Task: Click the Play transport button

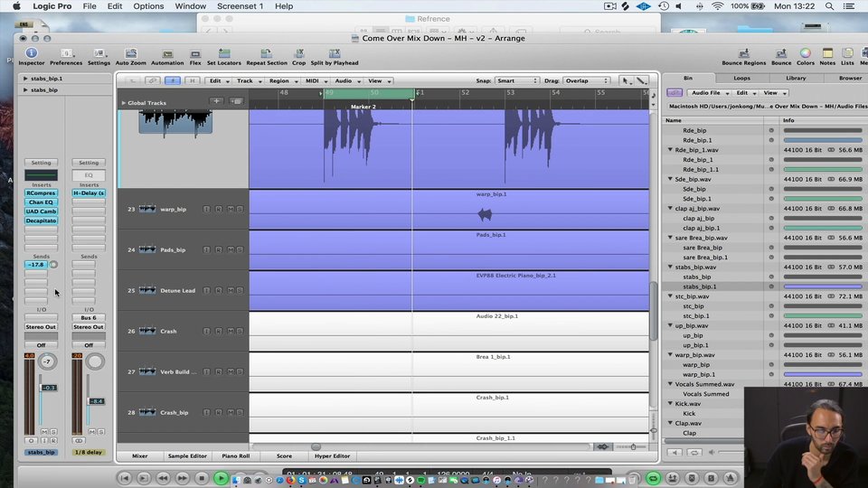Action: coord(221,478)
